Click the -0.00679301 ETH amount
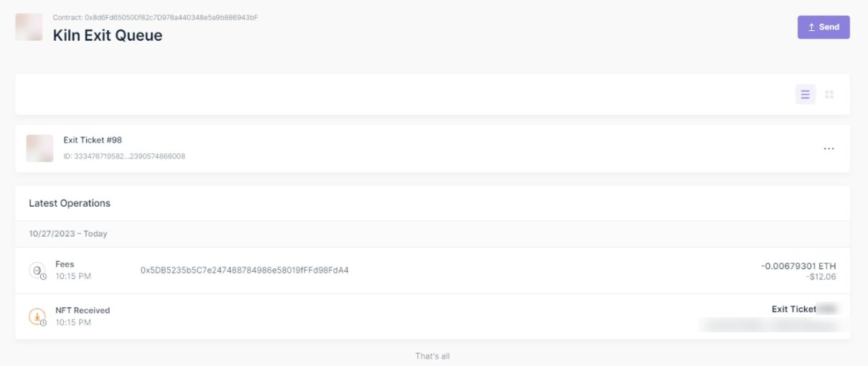This screenshot has height=366, width=868. tap(798, 266)
